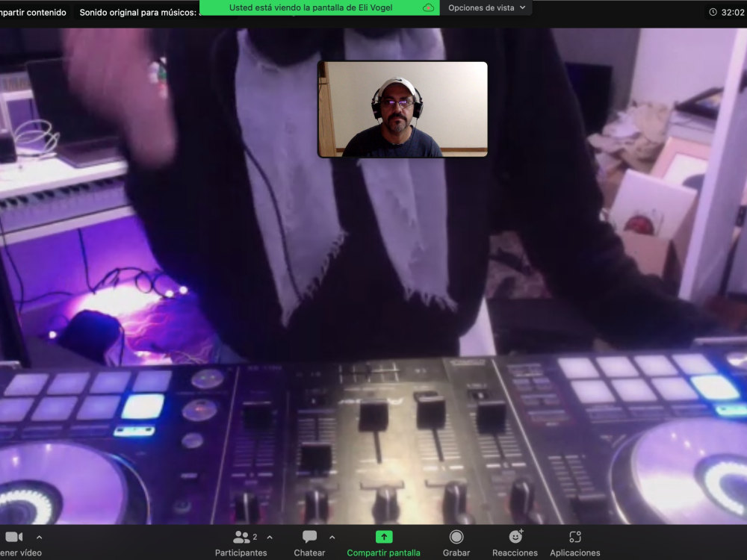Click the green Compartir pantalla icon
Screen dimensions: 747x560
pos(384,537)
